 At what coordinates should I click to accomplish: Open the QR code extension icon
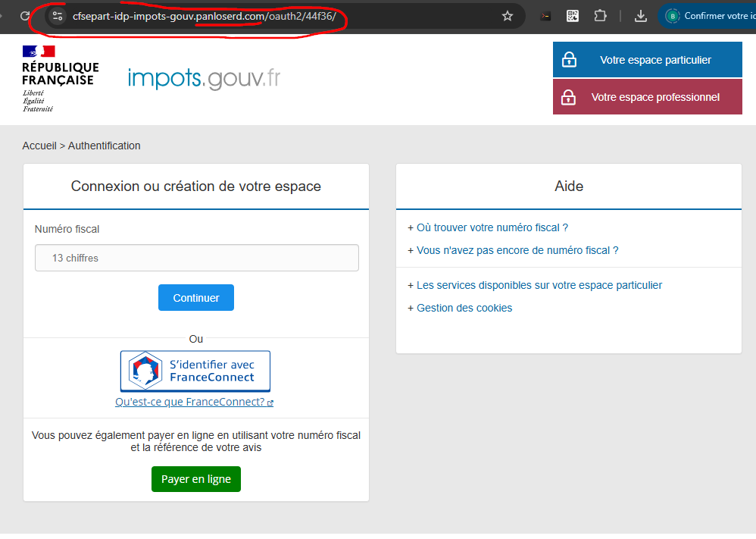tap(573, 16)
